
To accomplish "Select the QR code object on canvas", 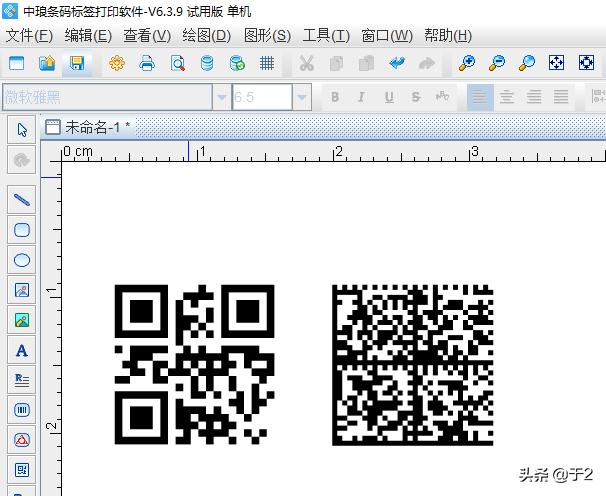I will click(x=195, y=365).
